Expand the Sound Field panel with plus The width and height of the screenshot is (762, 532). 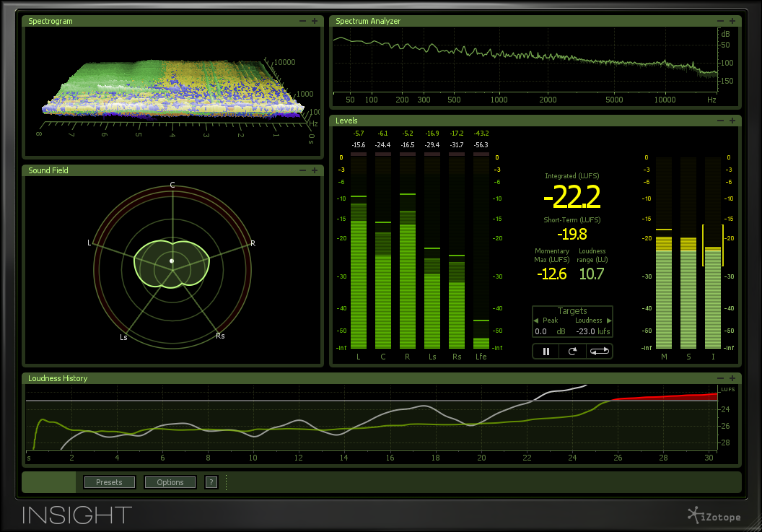pyautogui.click(x=314, y=171)
